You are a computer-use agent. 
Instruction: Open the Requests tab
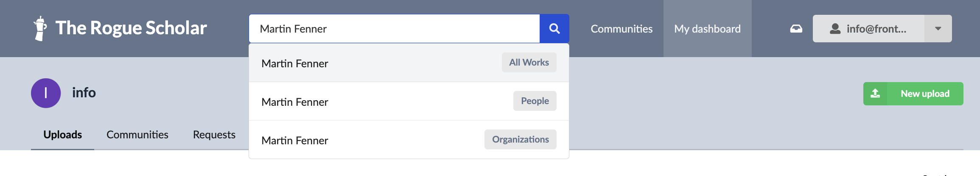[214, 135]
